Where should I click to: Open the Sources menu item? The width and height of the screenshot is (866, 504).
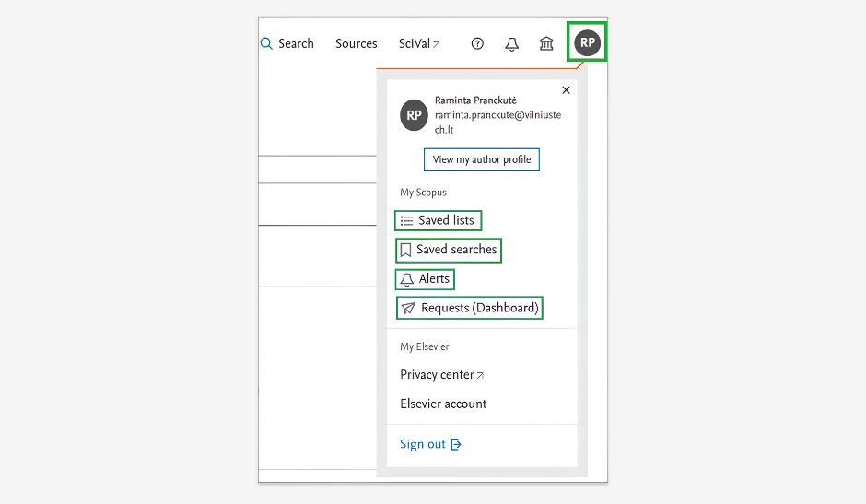(x=357, y=43)
